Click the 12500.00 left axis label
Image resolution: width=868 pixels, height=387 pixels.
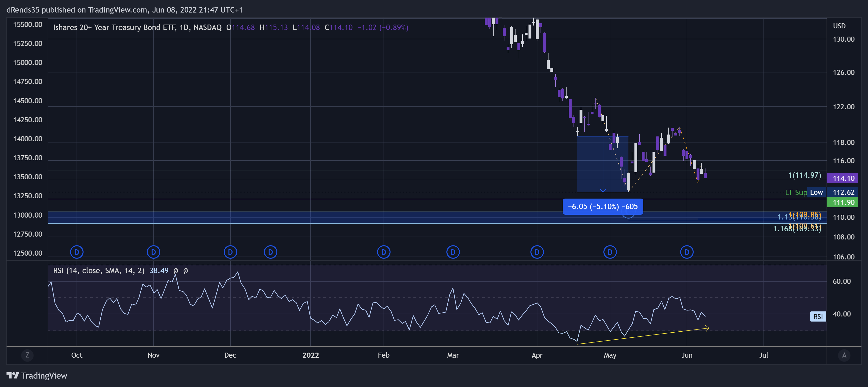28,253
